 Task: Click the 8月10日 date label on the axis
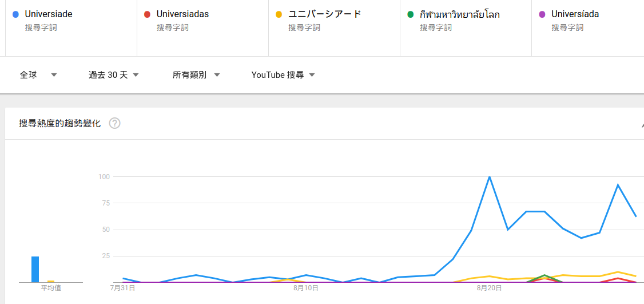[x=306, y=288]
